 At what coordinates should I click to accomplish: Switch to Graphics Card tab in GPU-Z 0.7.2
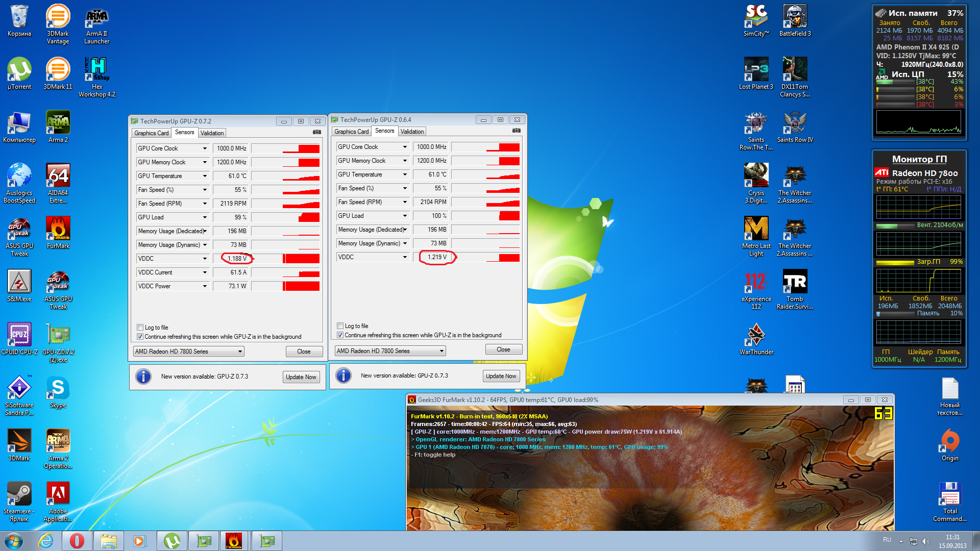click(x=151, y=133)
